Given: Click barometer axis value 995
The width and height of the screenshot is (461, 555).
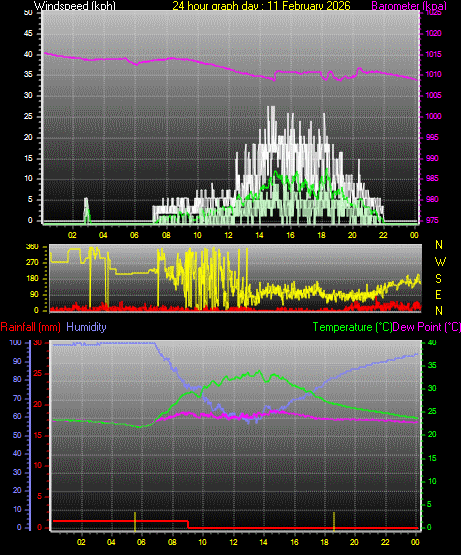Looking at the screenshot, I should pyautogui.click(x=432, y=137).
